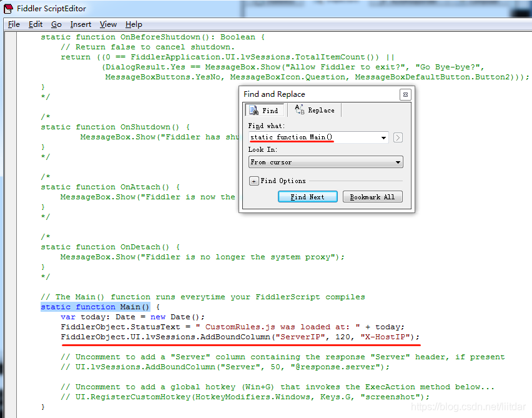Click the 'var today: Date = new Date();' line
The height and width of the screenshot is (418, 532).
pos(132,317)
